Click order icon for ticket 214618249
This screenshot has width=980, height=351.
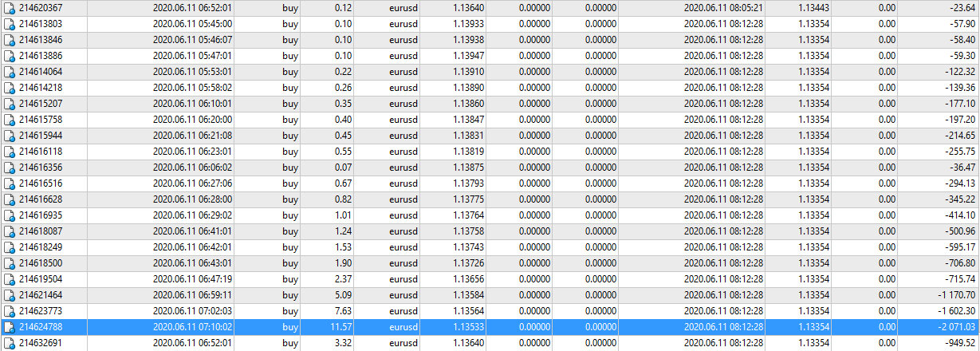10,247
